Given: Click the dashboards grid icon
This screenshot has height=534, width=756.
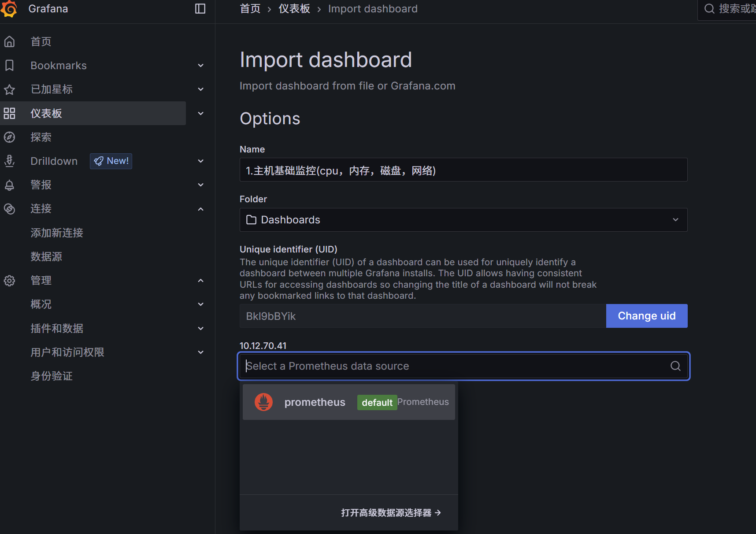Looking at the screenshot, I should coord(9,113).
